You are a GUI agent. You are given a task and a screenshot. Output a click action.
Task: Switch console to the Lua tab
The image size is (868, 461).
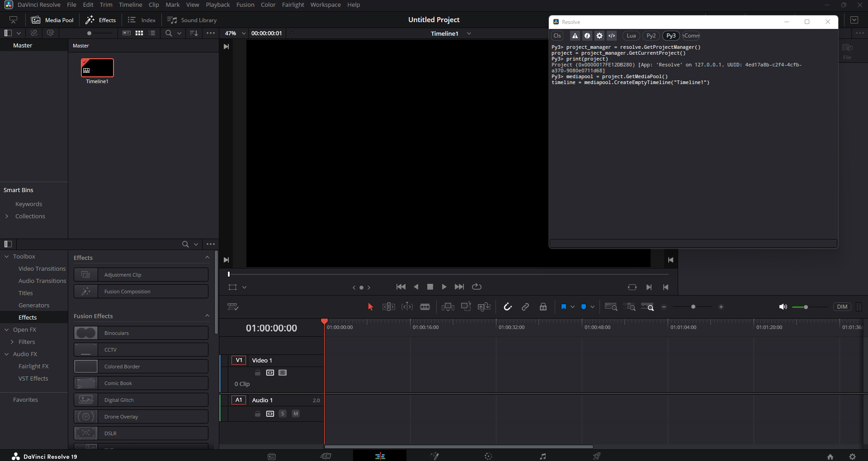(x=631, y=36)
